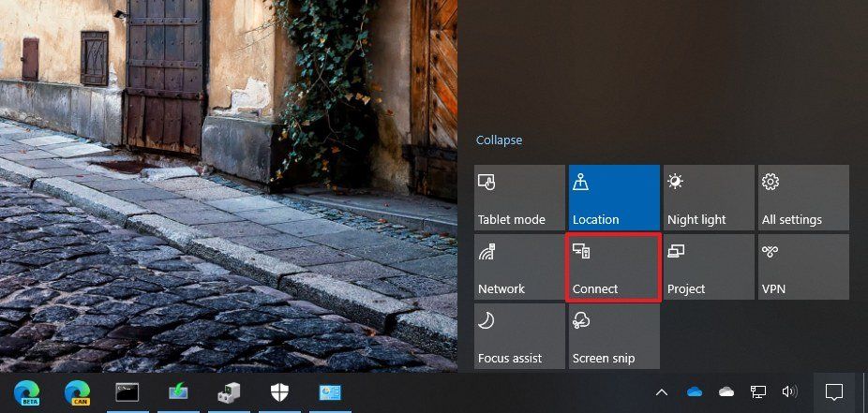This screenshot has width=868, height=413.
Task: Enable Night light quick action
Action: click(x=709, y=198)
